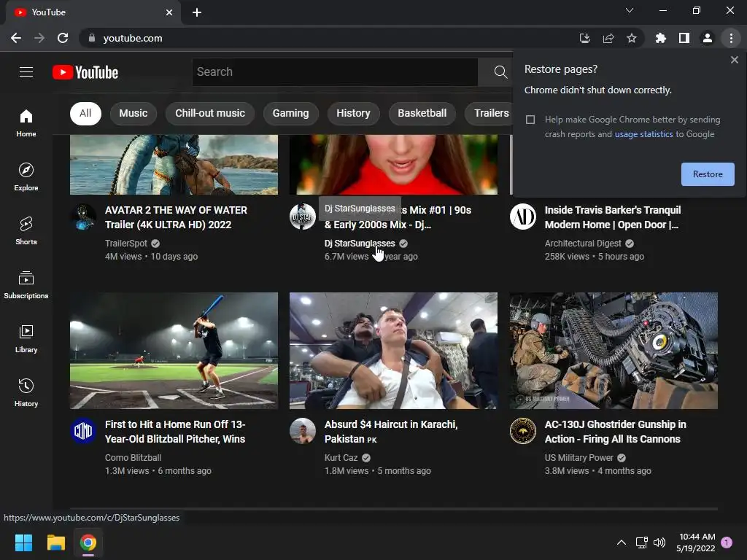This screenshot has height=560, width=747.
Task: Open the 90s mix video thumbnail
Action: tap(393, 165)
